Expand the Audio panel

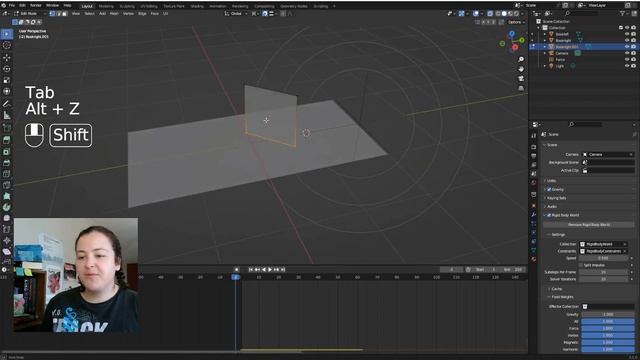click(552, 207)
